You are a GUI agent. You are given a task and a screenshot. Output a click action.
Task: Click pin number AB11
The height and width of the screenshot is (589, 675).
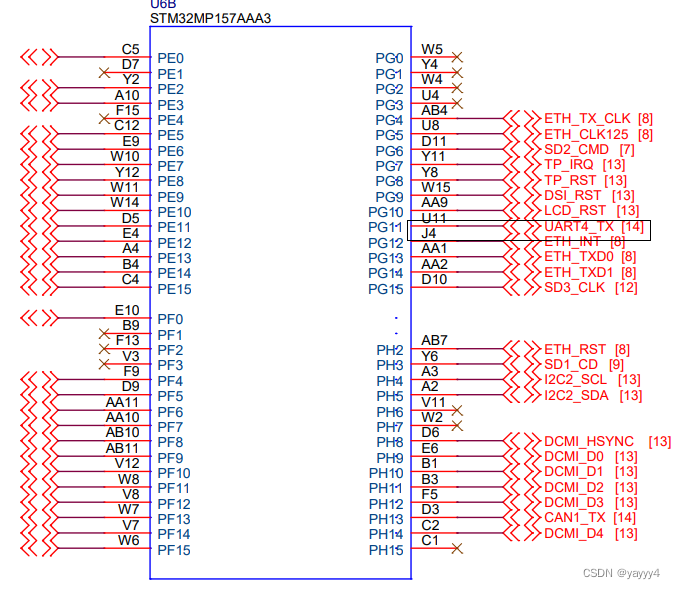click(122, 449)
